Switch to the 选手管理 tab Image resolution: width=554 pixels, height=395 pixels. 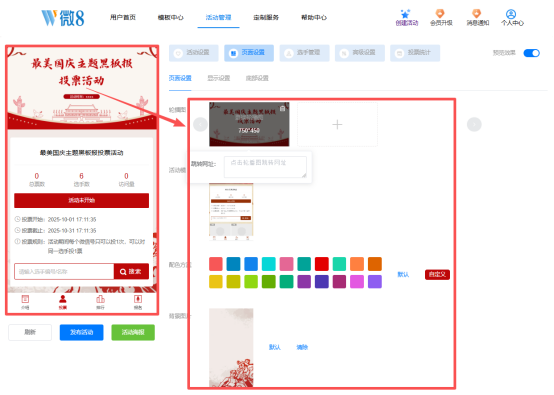point(305,53)
